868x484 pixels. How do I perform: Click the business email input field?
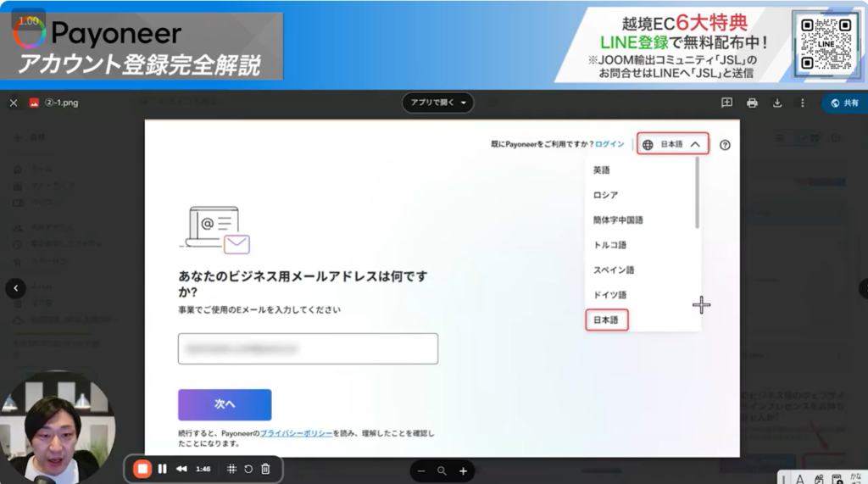(308, 348)
